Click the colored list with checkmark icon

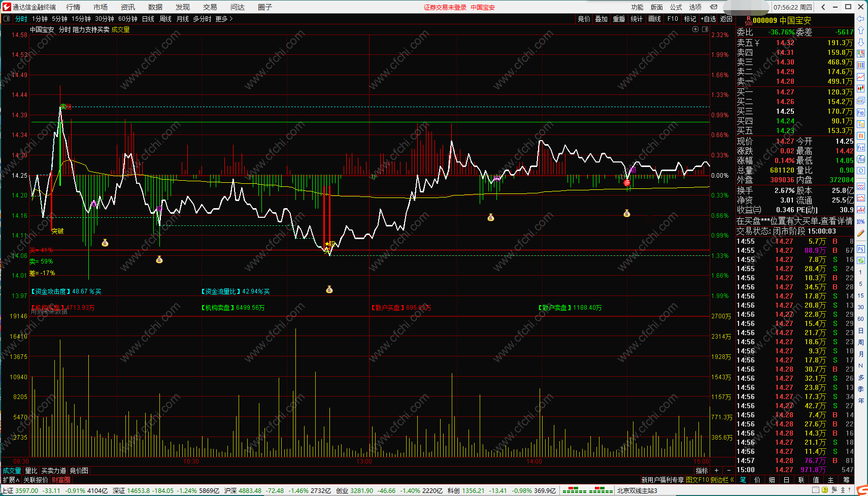point(861,53)
